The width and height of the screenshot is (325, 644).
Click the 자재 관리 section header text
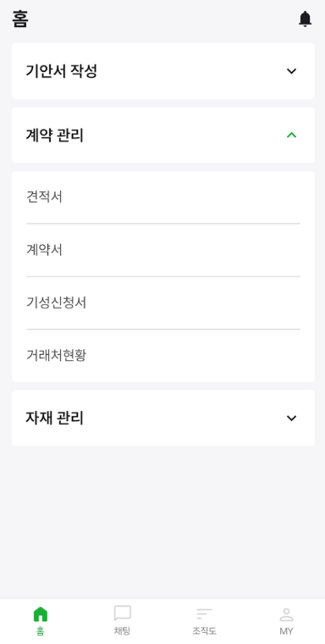54,418
